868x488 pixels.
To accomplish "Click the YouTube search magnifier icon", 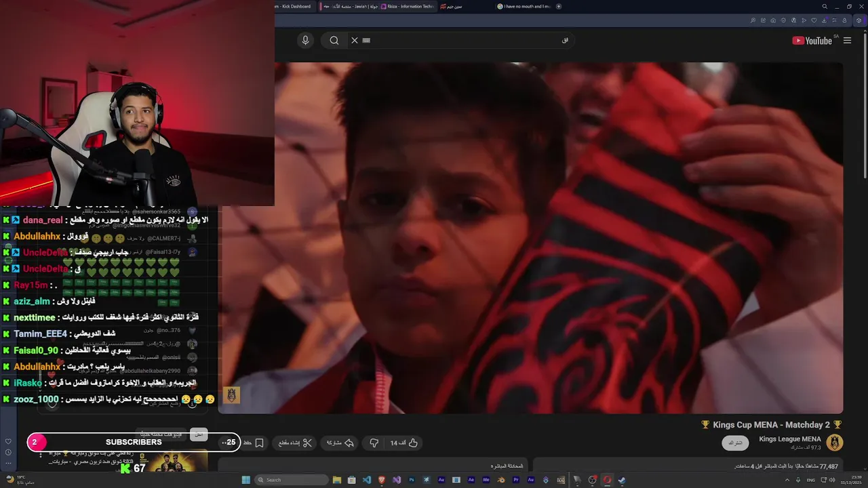I will click(x=334, y=40).
